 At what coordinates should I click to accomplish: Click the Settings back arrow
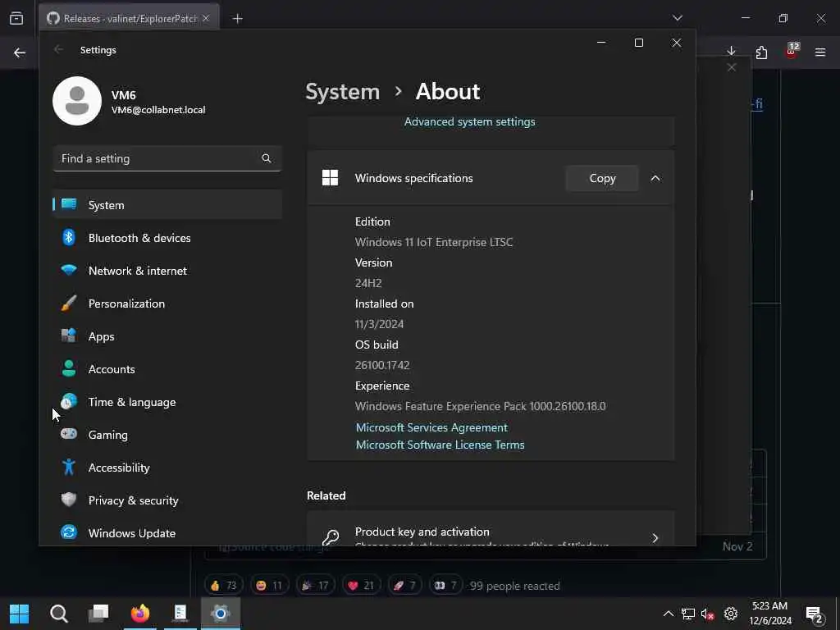coord(58,49)
